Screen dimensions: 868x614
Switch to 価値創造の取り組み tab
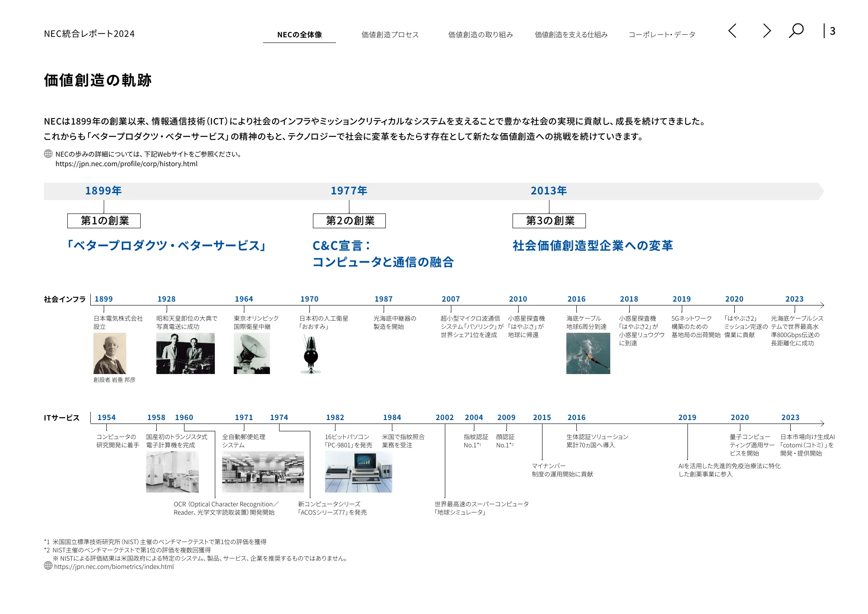pyautogui.click(x=480, y=35)
